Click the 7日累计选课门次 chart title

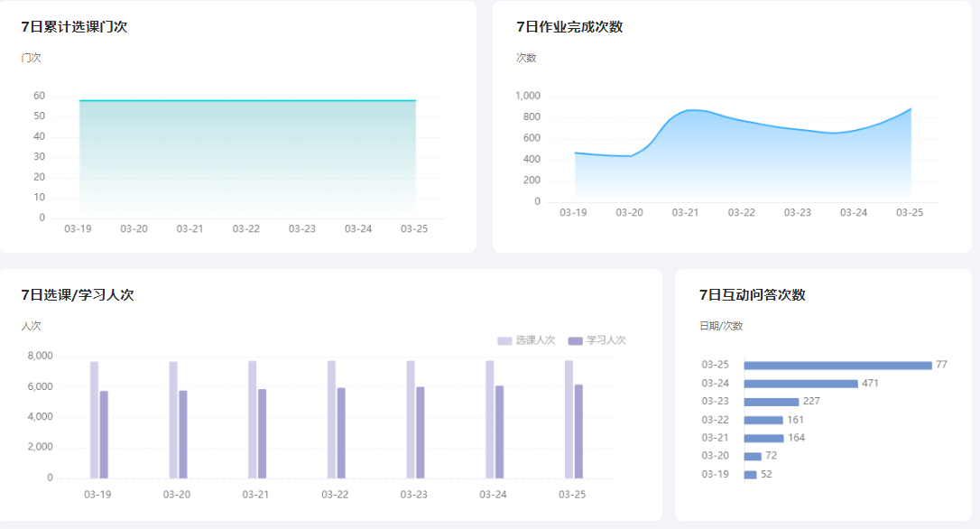click(74, 27)
